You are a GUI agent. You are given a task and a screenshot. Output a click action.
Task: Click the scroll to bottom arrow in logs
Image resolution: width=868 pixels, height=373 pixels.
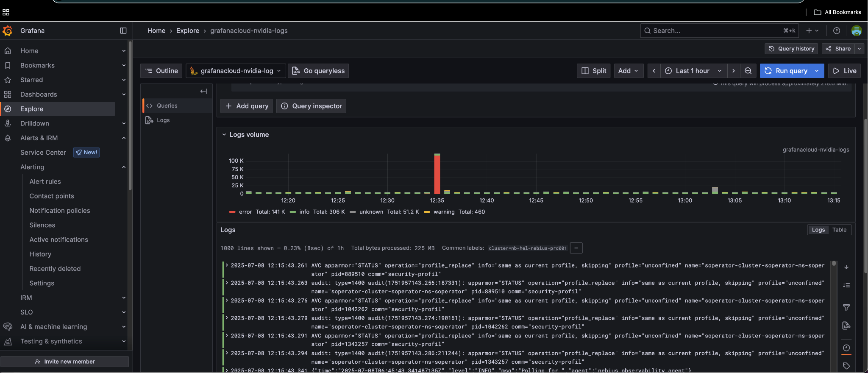846,267
